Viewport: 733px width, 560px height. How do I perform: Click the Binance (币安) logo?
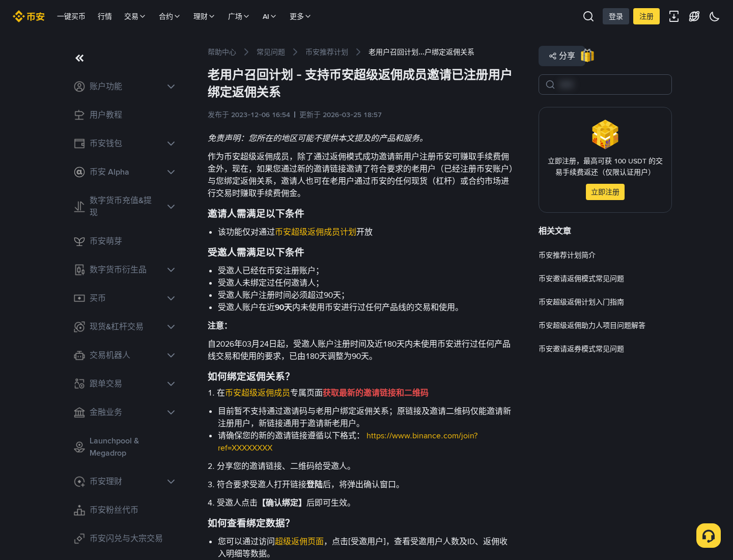(x=29, y=16)
